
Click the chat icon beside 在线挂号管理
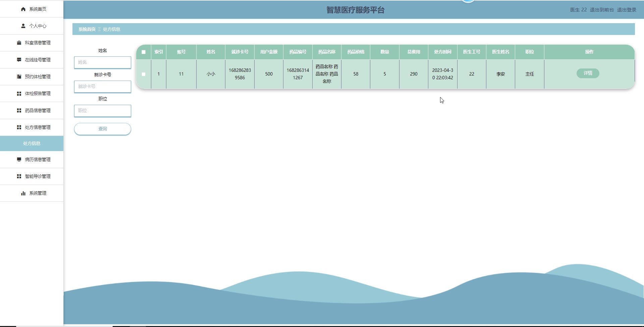(19, 60)
